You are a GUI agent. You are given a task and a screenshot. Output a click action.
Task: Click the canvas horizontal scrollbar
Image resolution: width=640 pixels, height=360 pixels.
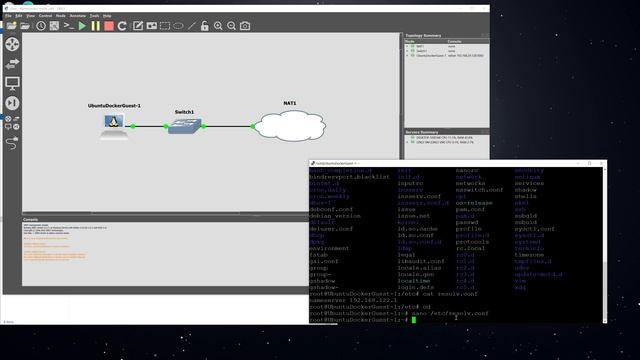click(x=165, y=213)
